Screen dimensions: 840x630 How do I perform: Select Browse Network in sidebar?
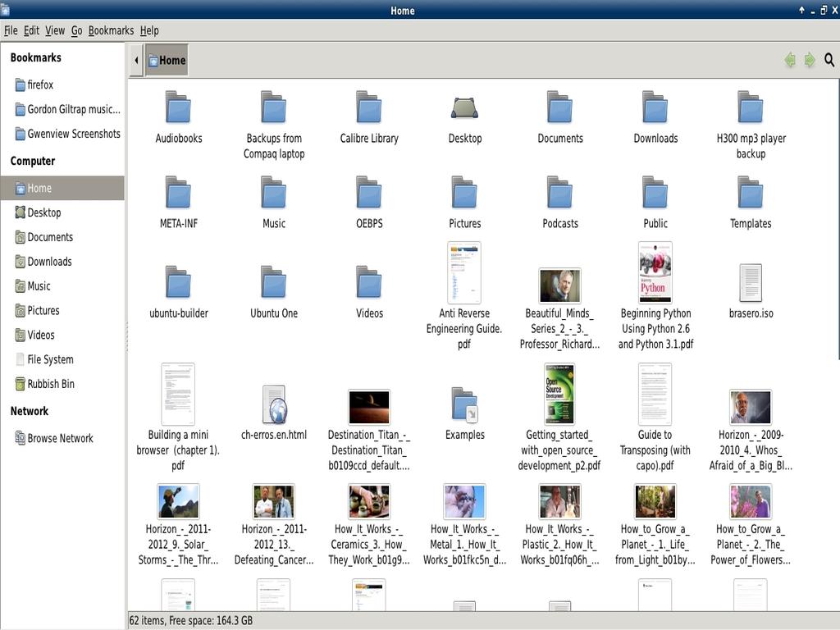pyautogui.click(x=60, y=438)
